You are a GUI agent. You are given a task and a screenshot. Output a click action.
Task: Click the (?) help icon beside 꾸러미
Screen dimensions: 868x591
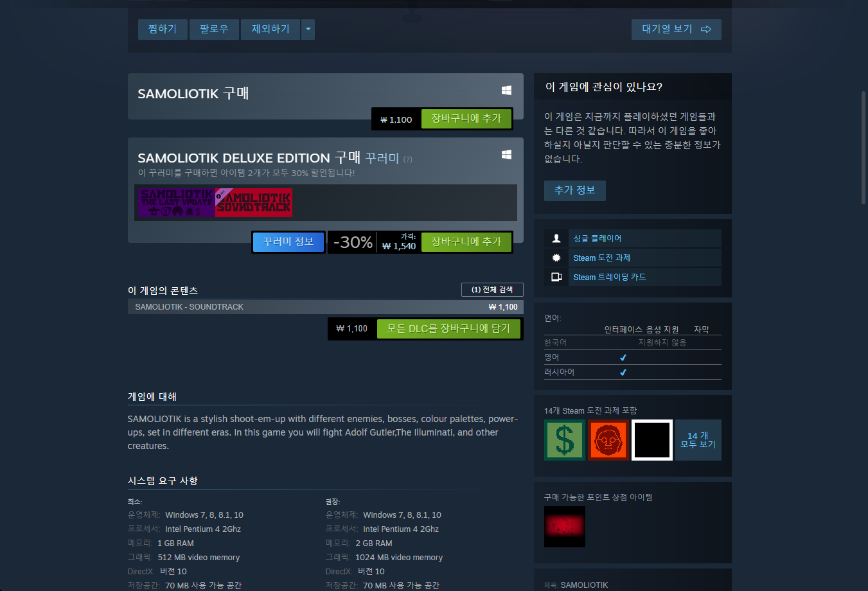click(x=408, y=159)
